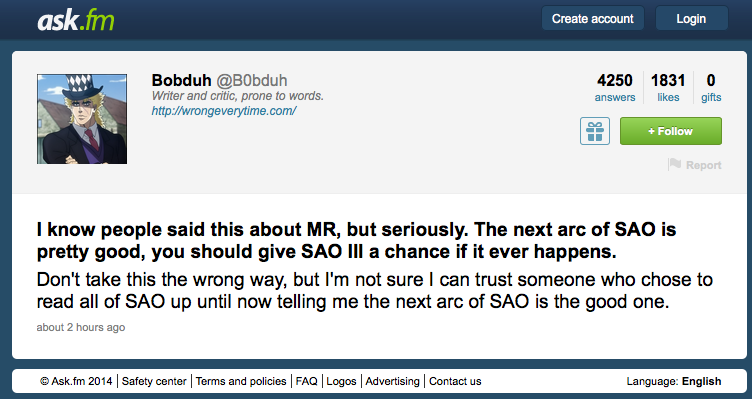Click the Report flag icon

point(674,164)
